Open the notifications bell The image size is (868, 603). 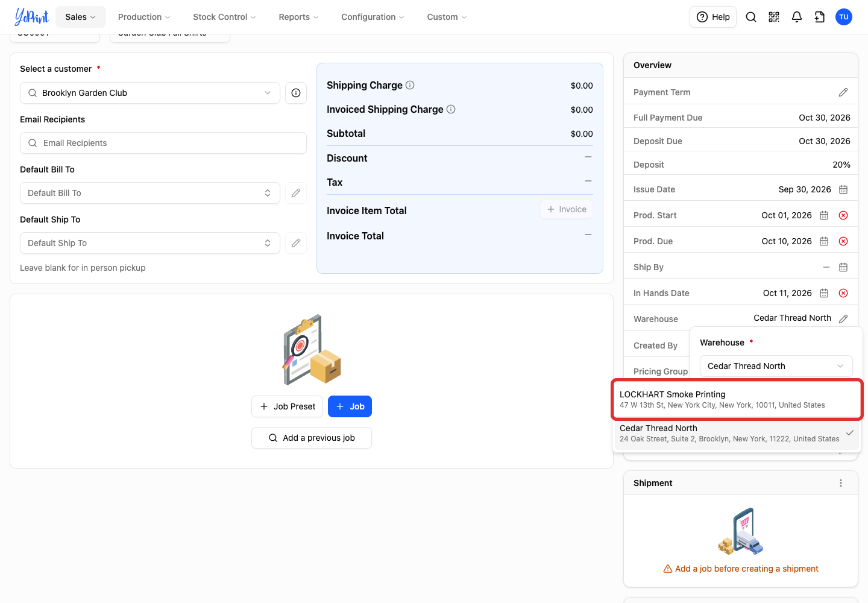797,17
